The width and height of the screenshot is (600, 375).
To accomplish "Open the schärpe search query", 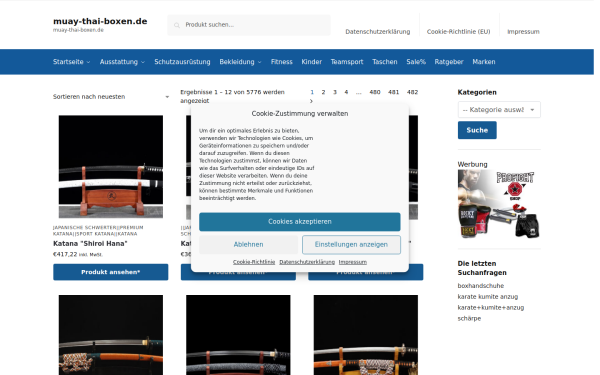I will [469, 318].
